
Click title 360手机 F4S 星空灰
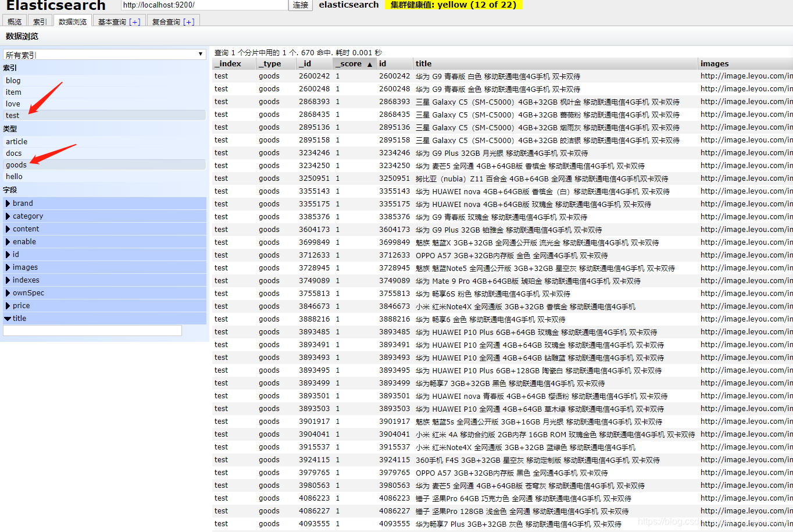coord(538,460)
